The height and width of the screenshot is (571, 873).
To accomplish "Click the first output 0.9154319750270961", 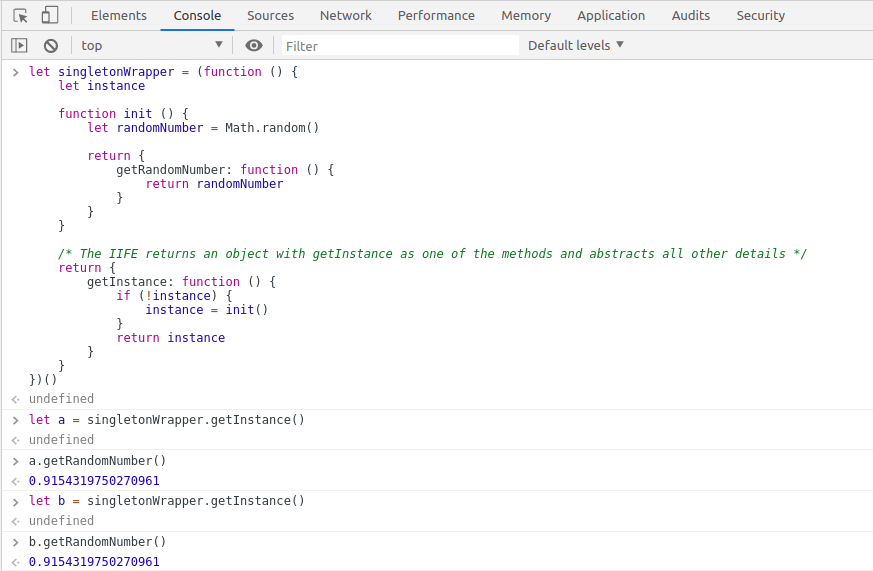I will point(94,480).
